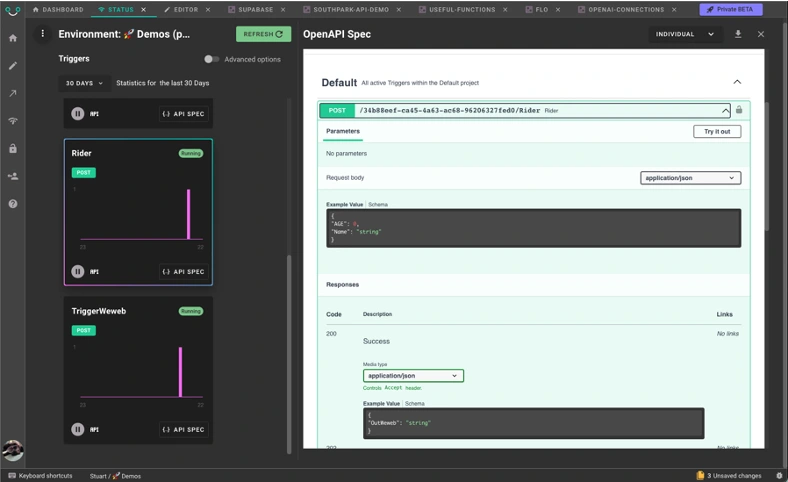Screen dimensions: 788x482
Task: Download the OpenAPI spec
Action: [738, 34]
